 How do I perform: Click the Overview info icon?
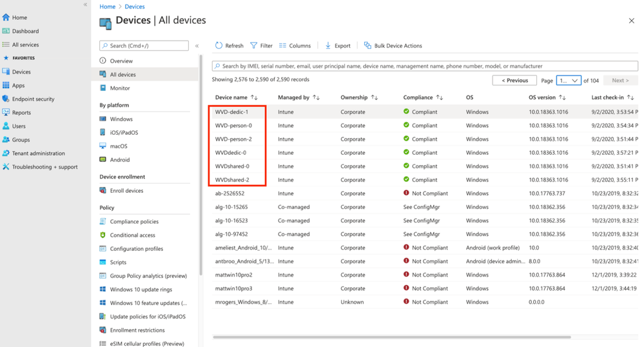102,61
